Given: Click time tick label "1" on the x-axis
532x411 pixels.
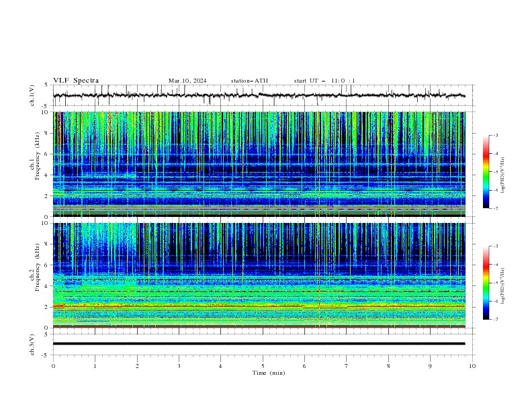Looking at the screenshot, I should (x=95, y=366).
